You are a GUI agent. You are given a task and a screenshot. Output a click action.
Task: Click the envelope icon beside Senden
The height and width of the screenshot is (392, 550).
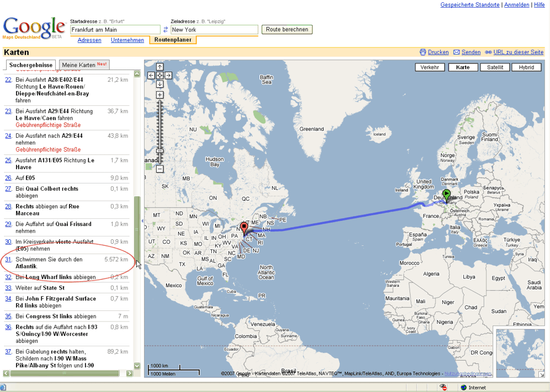click(456, 52)
